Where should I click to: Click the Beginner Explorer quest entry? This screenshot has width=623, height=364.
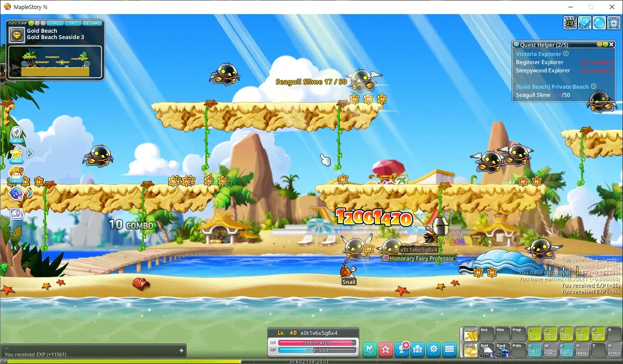coord(539,62)
